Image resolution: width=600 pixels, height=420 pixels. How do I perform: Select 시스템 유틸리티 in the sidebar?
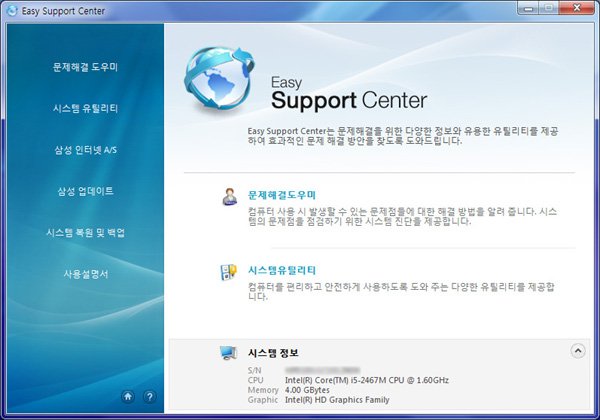click(x=85, y=109)
